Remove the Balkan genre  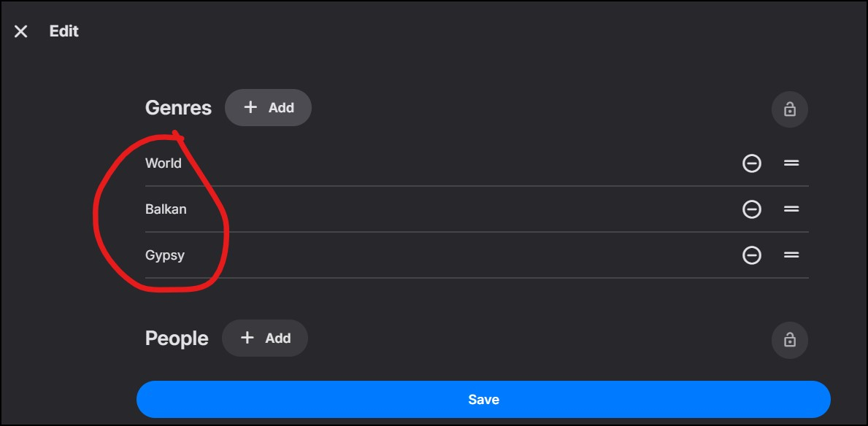tap(751, 209)
